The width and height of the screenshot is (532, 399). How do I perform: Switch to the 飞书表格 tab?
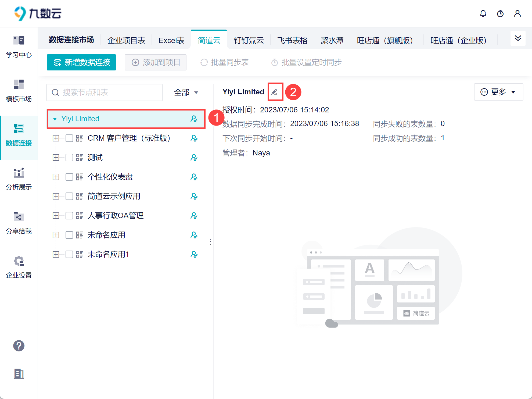coord(292,40)
